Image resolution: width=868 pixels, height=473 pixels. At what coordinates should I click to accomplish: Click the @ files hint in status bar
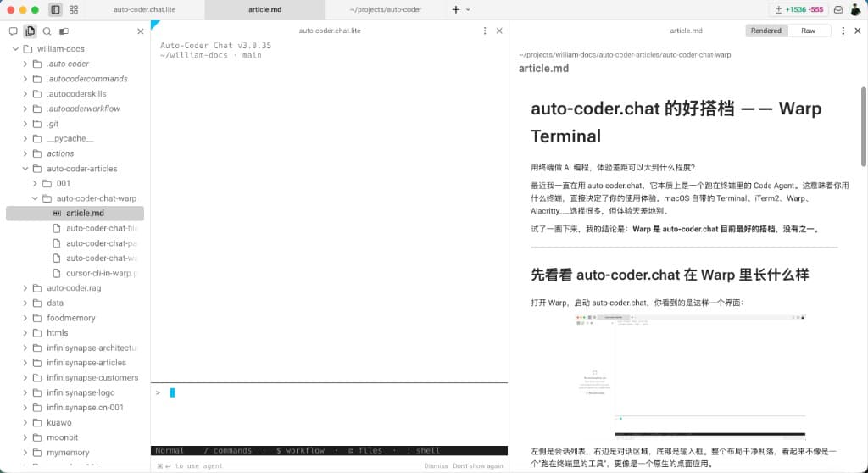[365, 451]
